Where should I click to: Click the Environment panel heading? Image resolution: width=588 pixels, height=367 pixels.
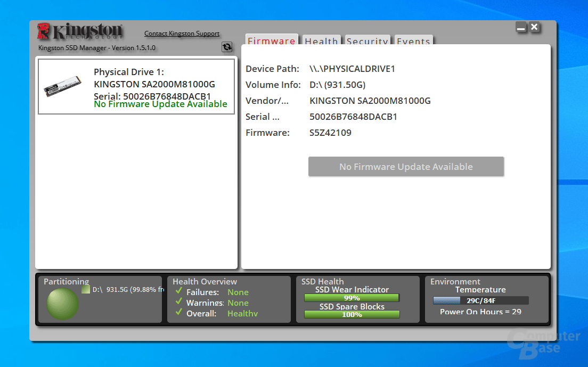[x=455, y=281]
